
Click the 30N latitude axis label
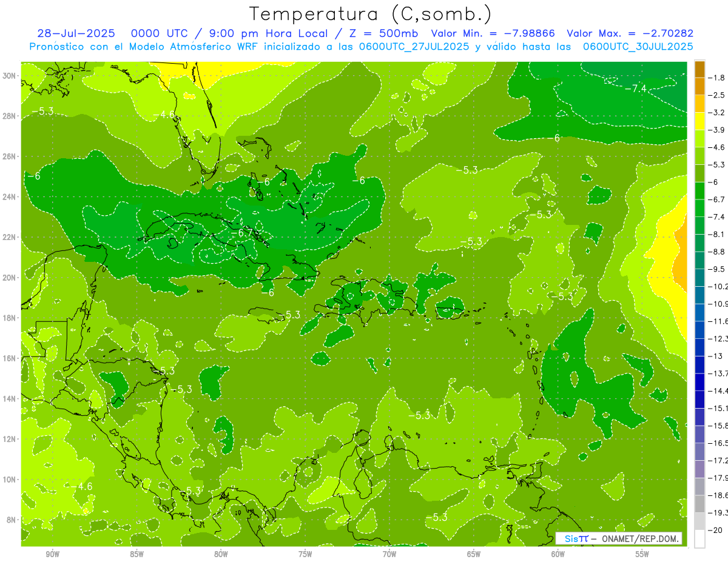(10, 75)
